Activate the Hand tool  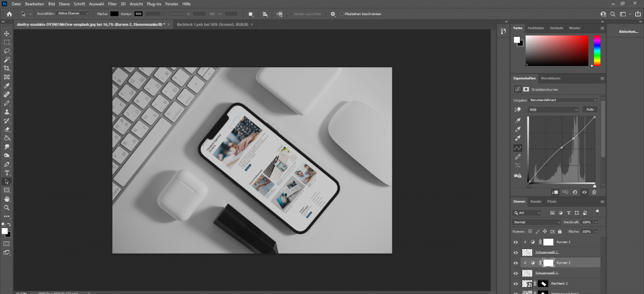tap(7, 199)
